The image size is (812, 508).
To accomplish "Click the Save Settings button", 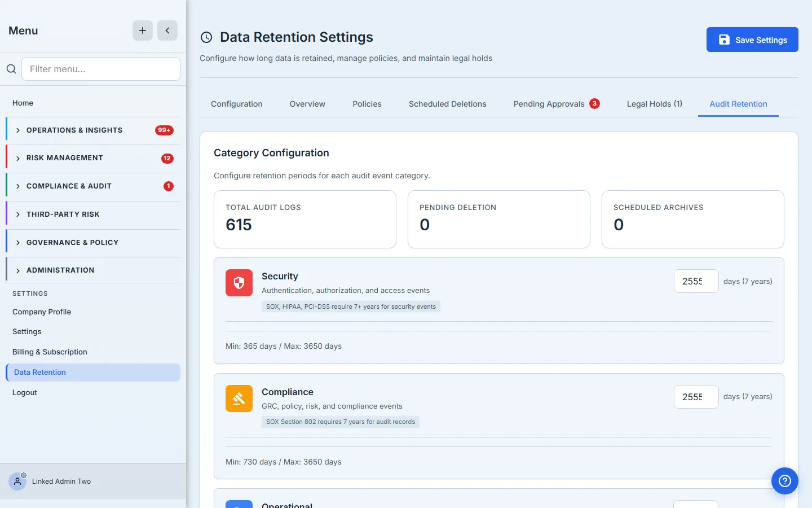I will pos(752,40).
